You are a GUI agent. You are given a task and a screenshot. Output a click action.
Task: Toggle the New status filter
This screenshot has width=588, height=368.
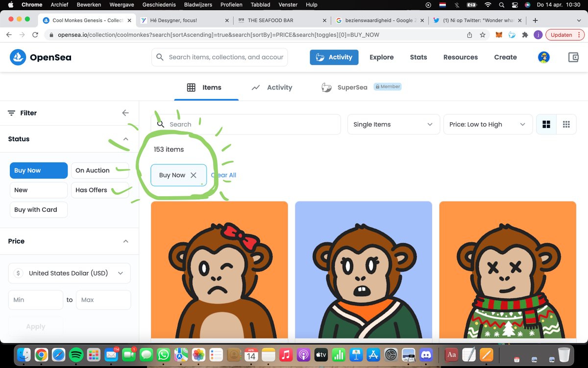click(39, 190)
